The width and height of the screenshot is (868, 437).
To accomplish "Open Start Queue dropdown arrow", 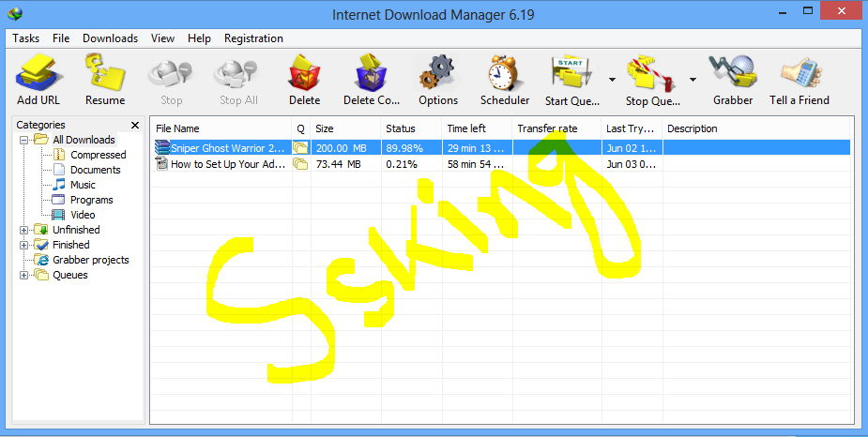I will [612, 80].
